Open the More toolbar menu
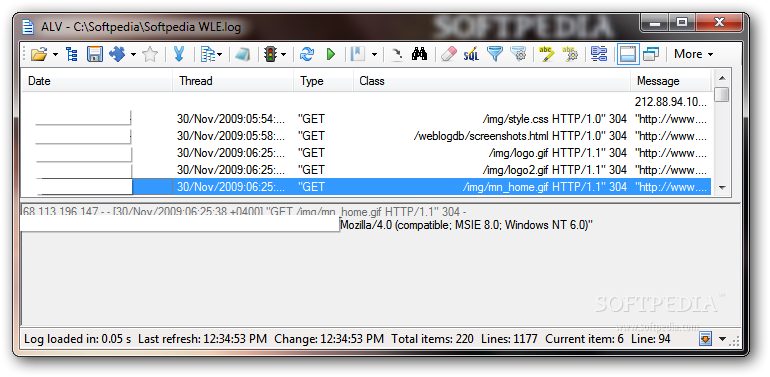This screenshot has width=770, height=377. click(693, 54)
